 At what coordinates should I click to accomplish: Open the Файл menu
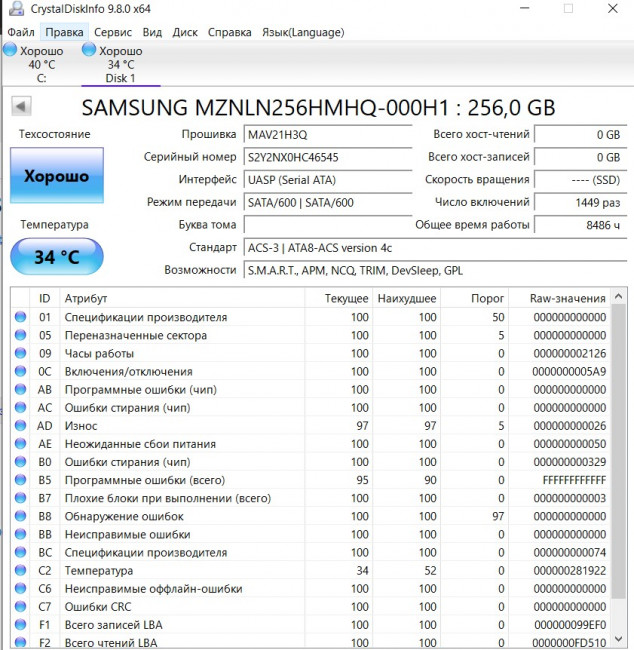[x=21, y=32]
